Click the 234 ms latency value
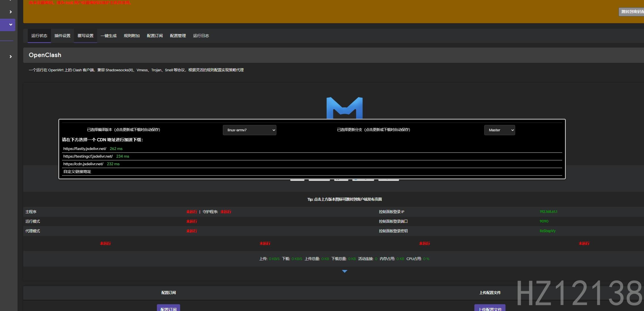 click(x=123, y=156)
